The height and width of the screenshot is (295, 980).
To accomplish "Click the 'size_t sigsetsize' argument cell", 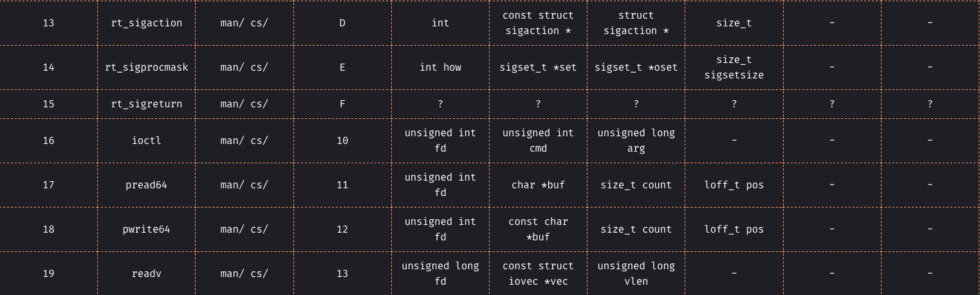I will 734,67.
